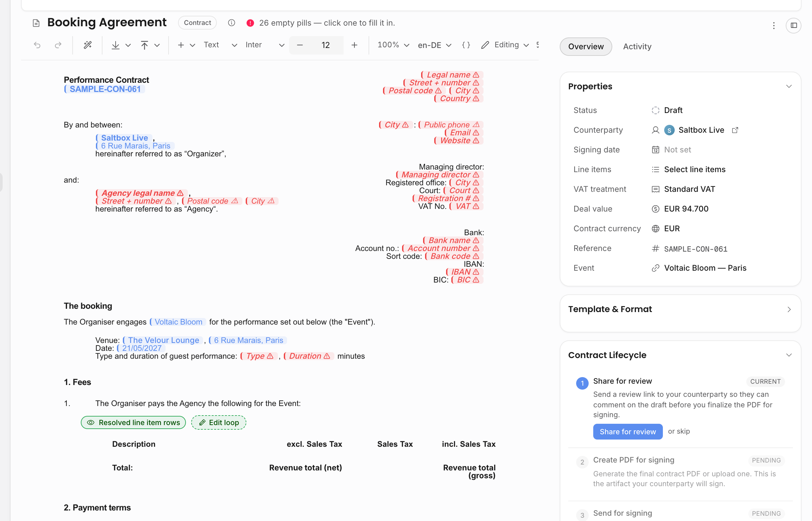Screen dimensions: 812x521
Task: Click the Contract type badge
Action: [197, 23]
